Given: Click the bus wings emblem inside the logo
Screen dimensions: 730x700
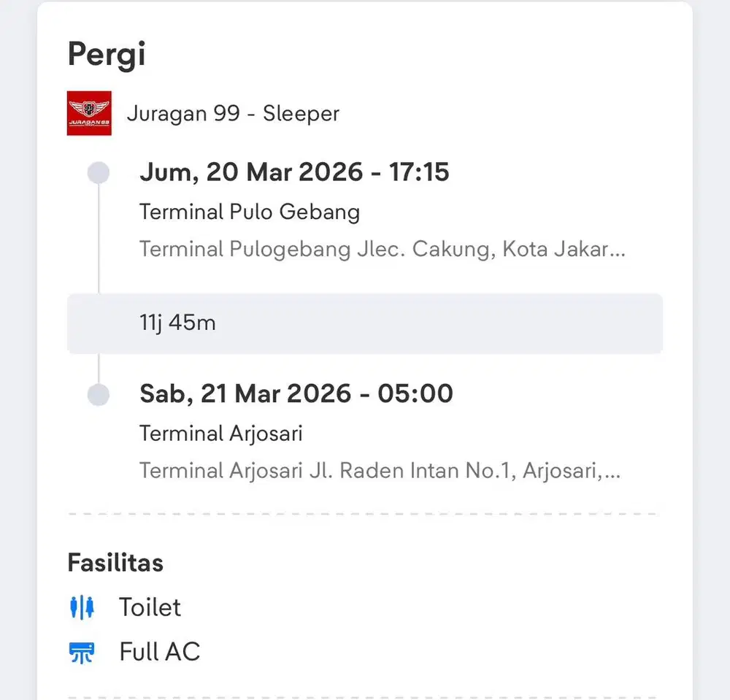Looking at the screenshot, I should pyautogui.click(x=89, y=107).
